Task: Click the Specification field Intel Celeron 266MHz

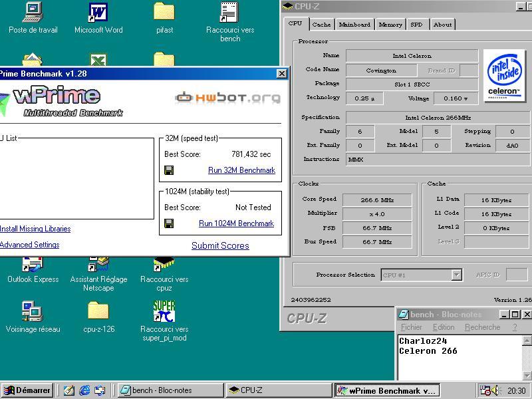Action: click(438, 118)
